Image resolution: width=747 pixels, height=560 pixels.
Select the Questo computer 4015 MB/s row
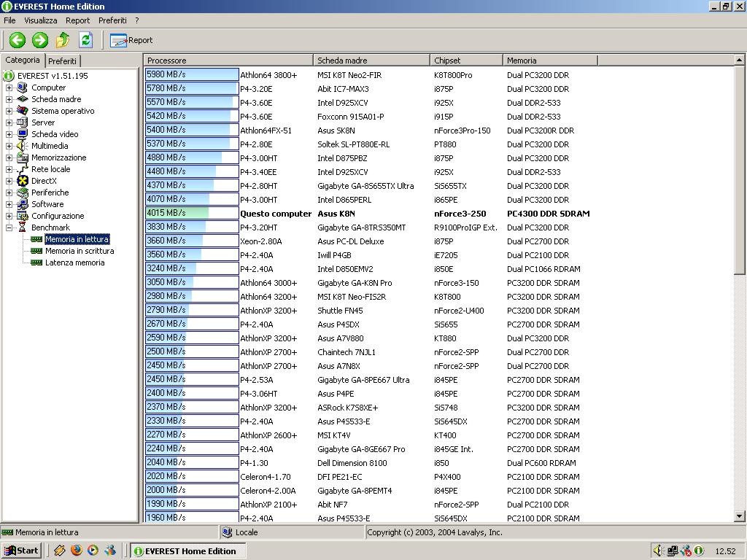438,214
